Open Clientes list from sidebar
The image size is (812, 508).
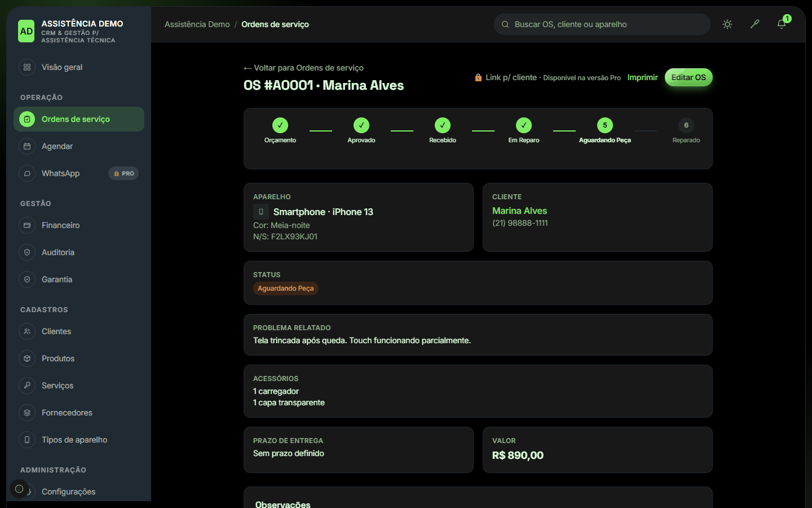tap(79, 331)
